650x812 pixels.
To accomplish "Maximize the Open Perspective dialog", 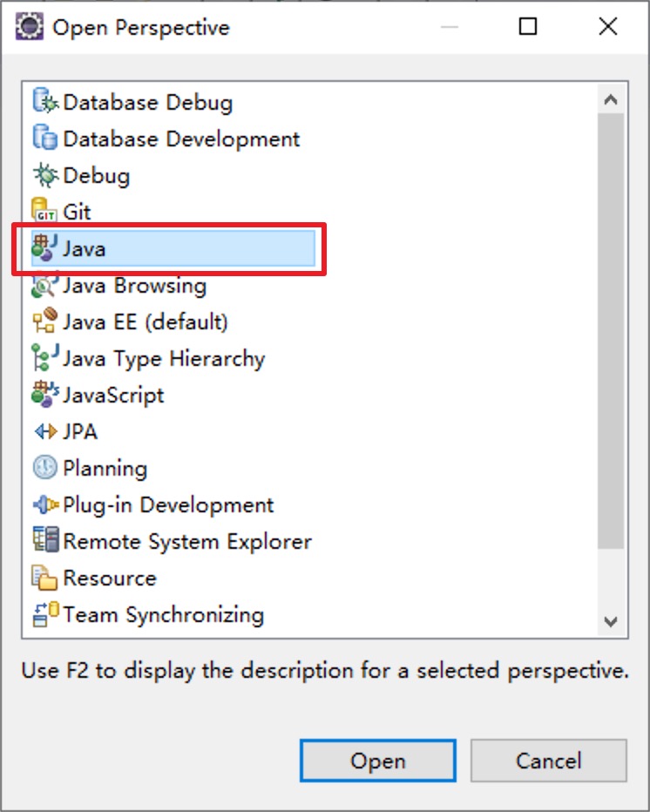I will (528, 26).
